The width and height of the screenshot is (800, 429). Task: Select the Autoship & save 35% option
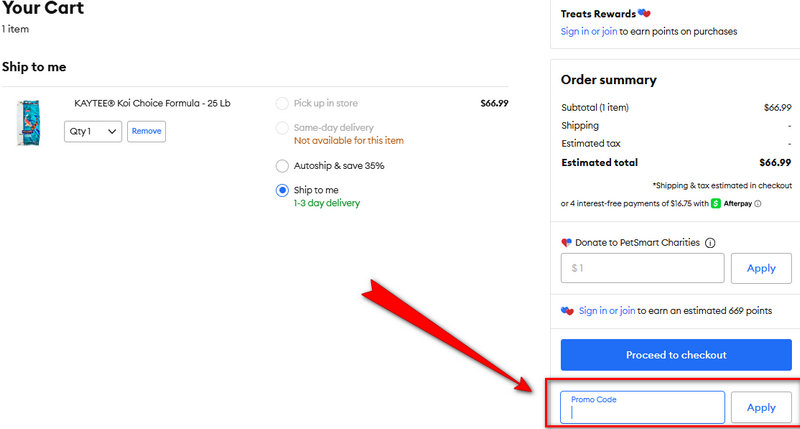(x=282, y=166)
